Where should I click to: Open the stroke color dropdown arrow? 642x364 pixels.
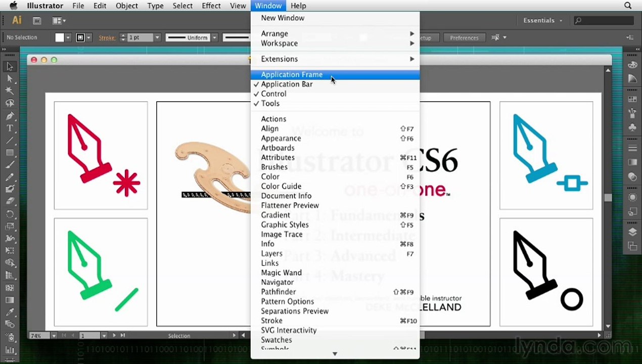[88, 37]
